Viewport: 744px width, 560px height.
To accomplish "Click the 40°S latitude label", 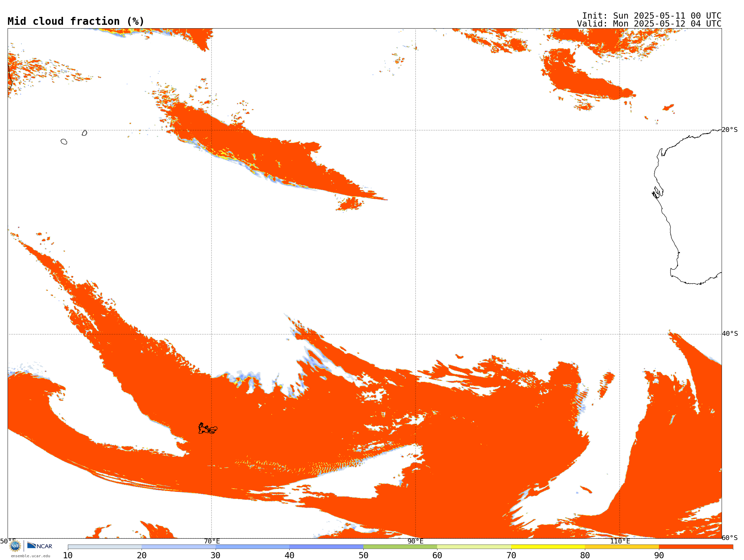I will pos(730,334).
